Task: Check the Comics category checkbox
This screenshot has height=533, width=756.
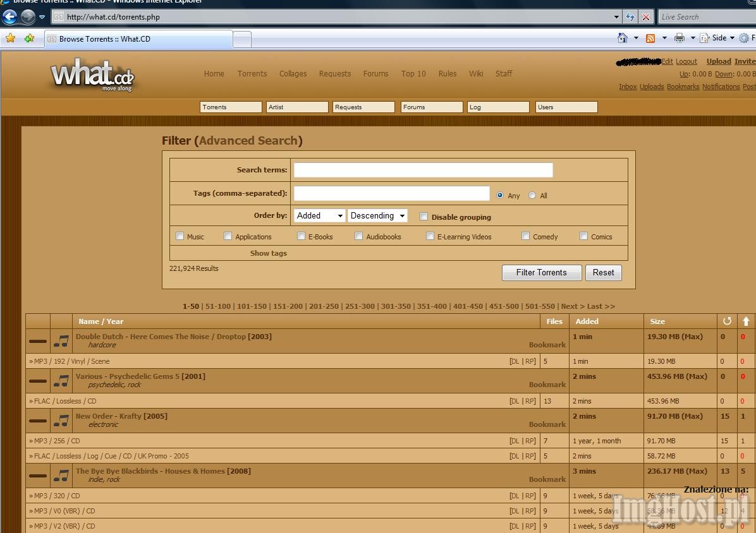Action: tap(584, 236)
